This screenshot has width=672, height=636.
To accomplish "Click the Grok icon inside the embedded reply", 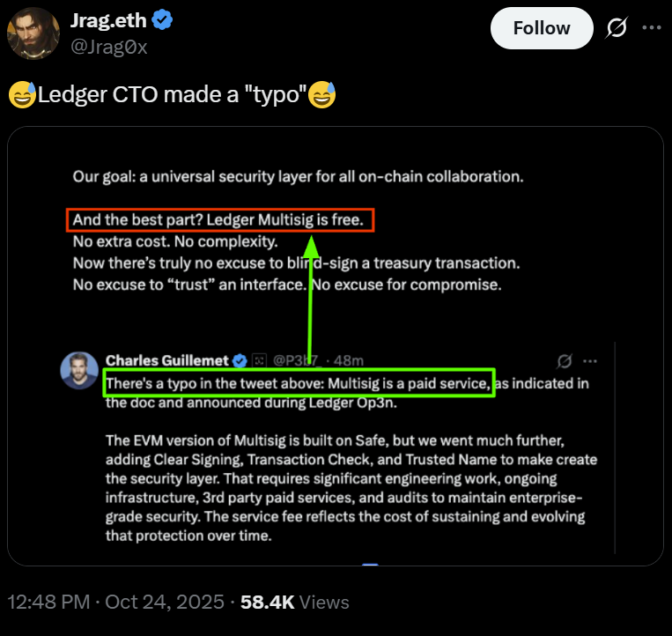I will coord(565,361).
